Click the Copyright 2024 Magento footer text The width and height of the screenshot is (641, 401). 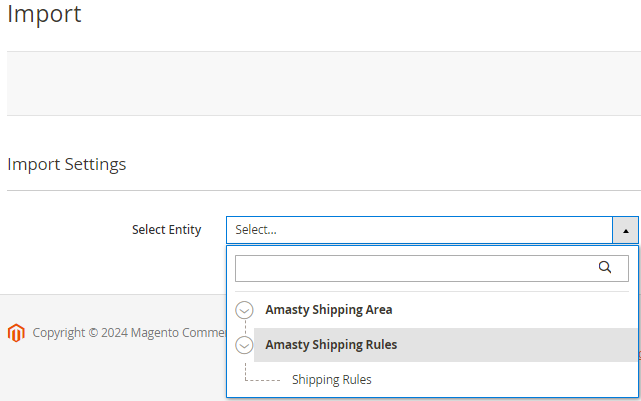coord(129,333)
